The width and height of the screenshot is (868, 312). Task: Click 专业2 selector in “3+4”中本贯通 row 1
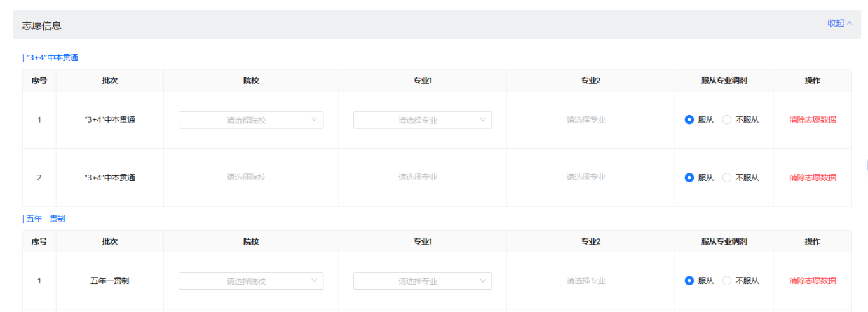(x=586, y=119)
